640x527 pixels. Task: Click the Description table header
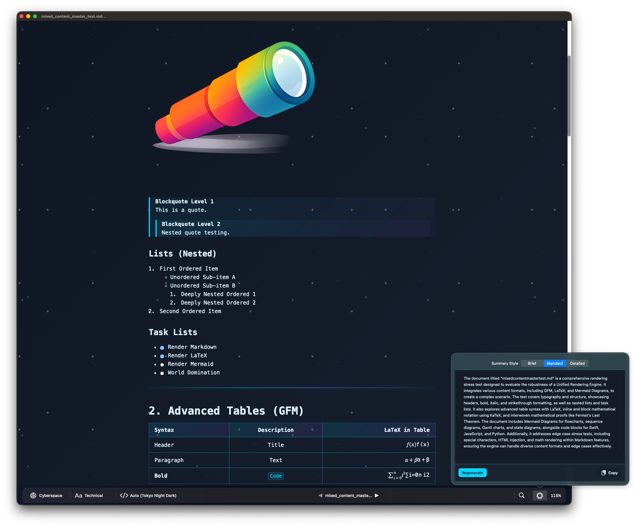tap(276, 430)
